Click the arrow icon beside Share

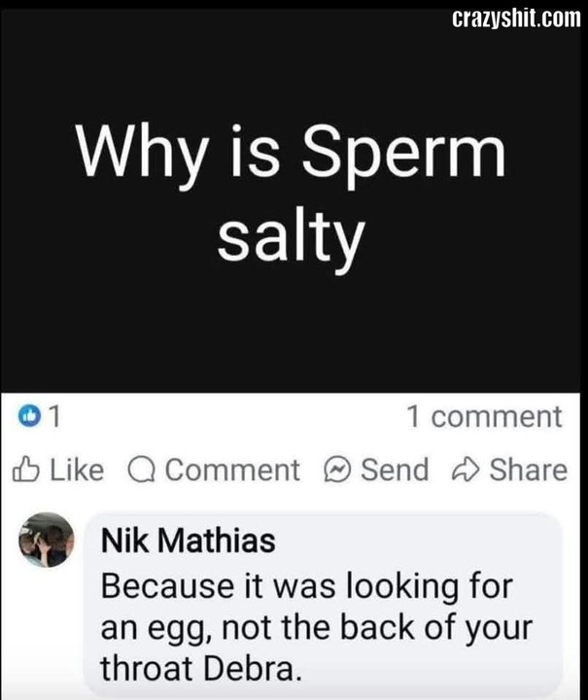tap(466, 471)
